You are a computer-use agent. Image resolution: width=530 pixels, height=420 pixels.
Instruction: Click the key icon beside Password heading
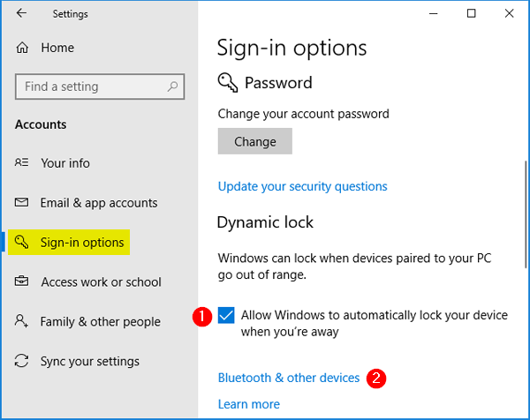coord(227,83)
